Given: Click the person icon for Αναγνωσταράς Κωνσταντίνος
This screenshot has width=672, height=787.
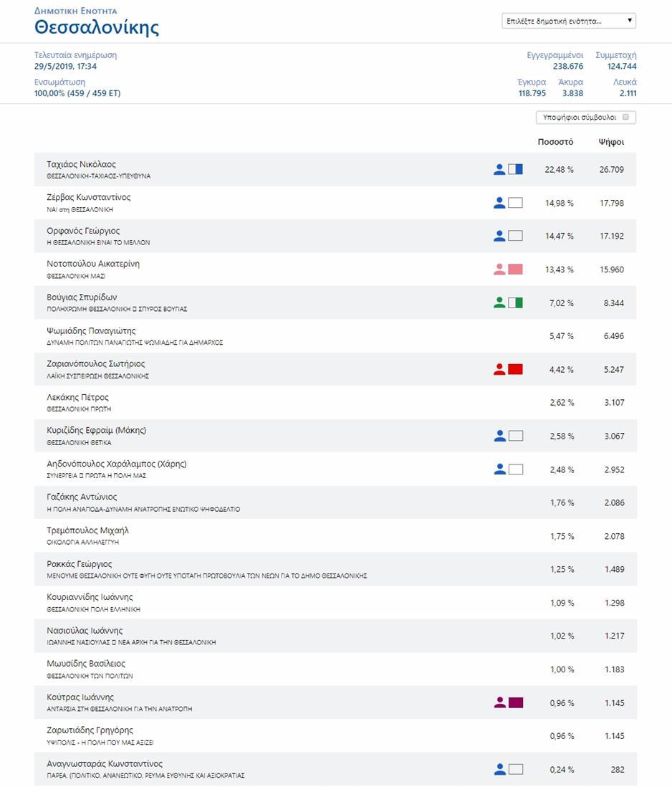Looking at the screenshot, I should pos(499,770).
